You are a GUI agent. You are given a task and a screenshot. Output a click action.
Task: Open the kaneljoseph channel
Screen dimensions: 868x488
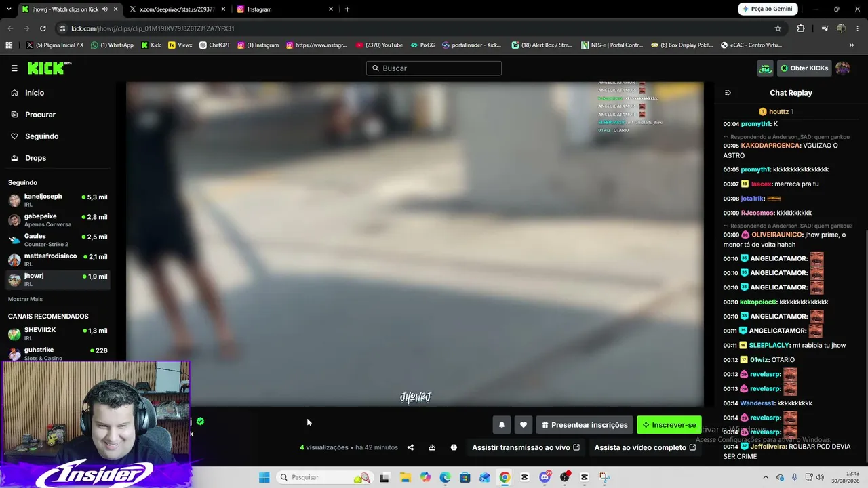coord(58,200)
